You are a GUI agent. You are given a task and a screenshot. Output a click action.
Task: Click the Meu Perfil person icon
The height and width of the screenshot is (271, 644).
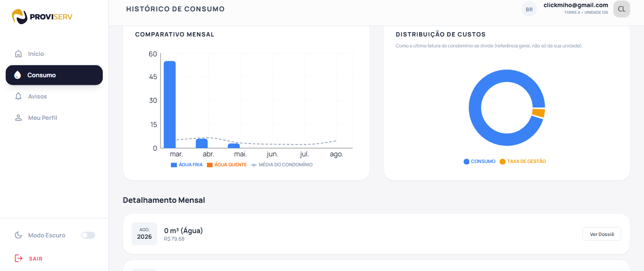(18, 117)
